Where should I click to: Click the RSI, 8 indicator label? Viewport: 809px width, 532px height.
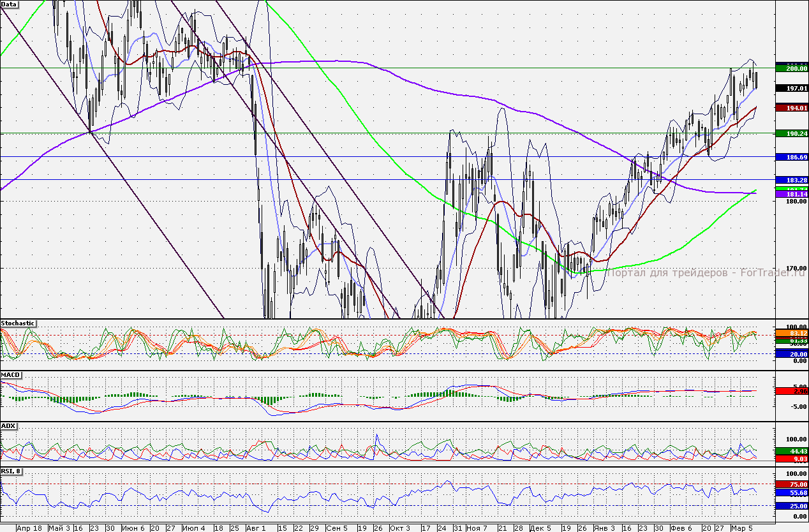coord(11,471)
